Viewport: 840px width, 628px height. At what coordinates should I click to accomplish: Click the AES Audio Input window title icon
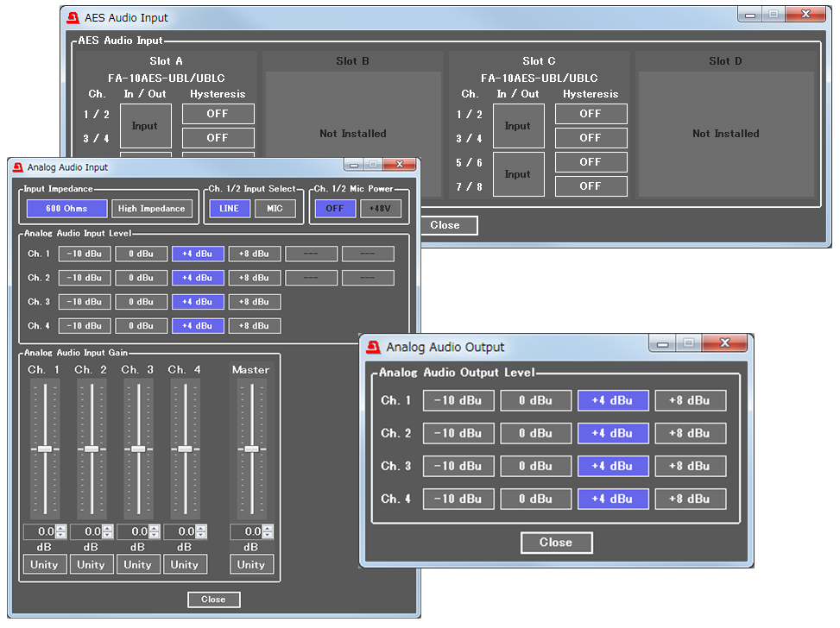73,17
